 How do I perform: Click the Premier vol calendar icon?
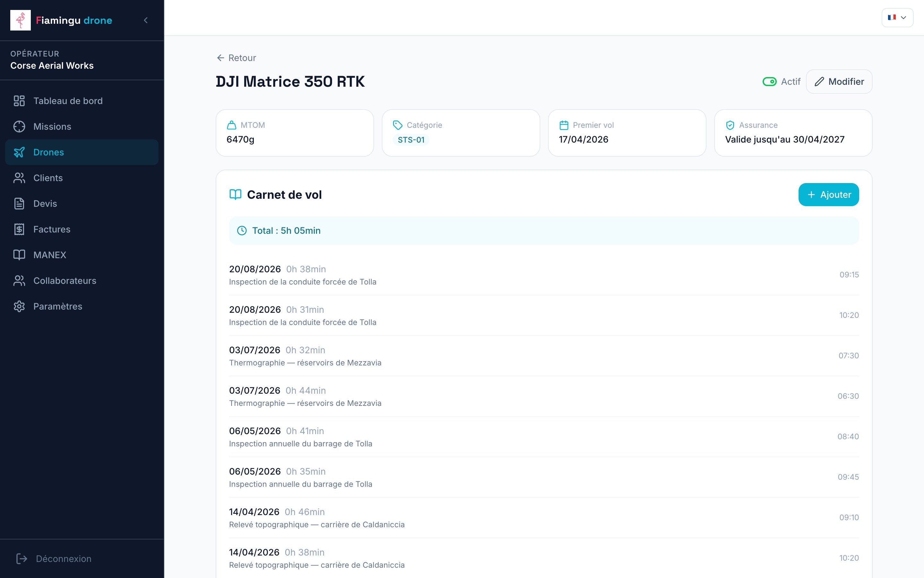click(x=564, y=125)
